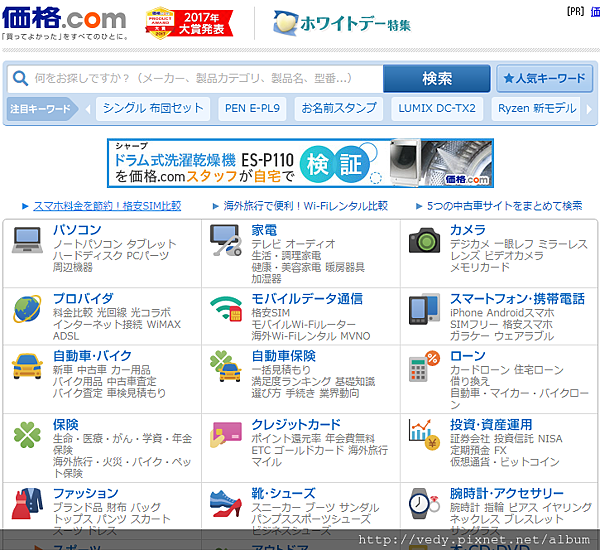The height and width of the screenshot is (550, 600).
Task: Click the スニーカー sub-link under 靴・シューズ
Action: point(276,507)
